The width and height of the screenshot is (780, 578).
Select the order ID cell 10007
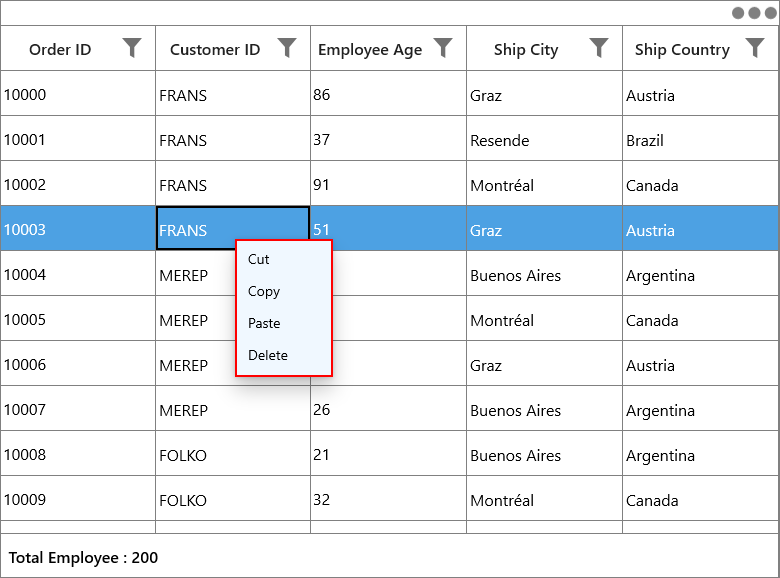click(78, 408)
